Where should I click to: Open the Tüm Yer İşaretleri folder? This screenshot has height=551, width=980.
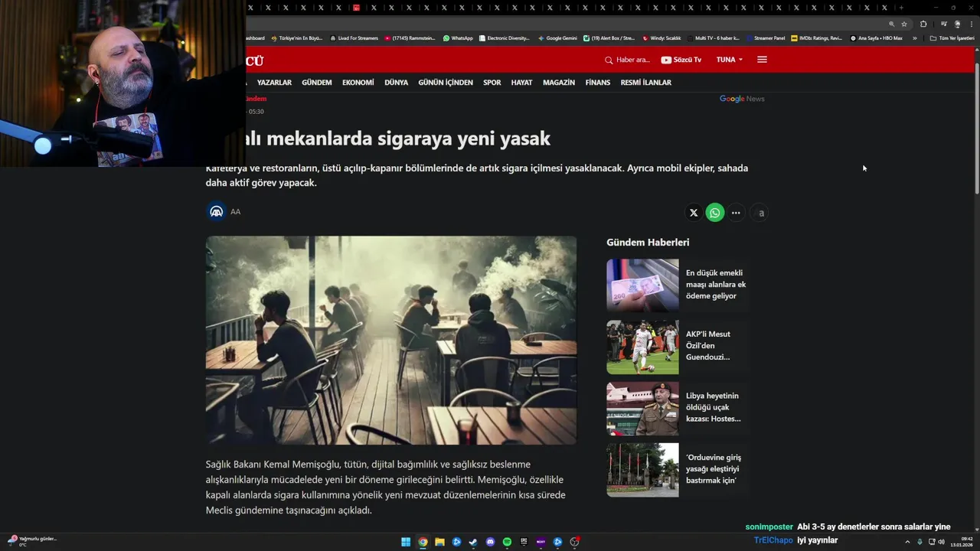tap(952, 37)
